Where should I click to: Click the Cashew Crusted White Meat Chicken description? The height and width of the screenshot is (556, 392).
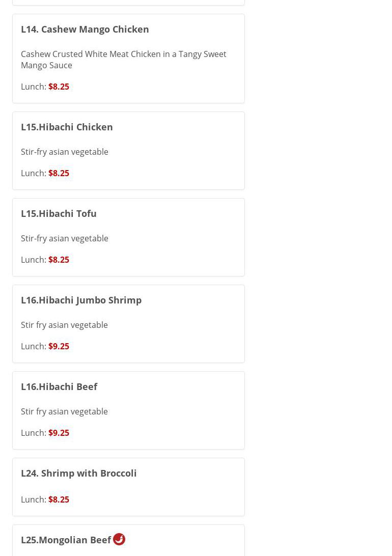coord(123,60)
